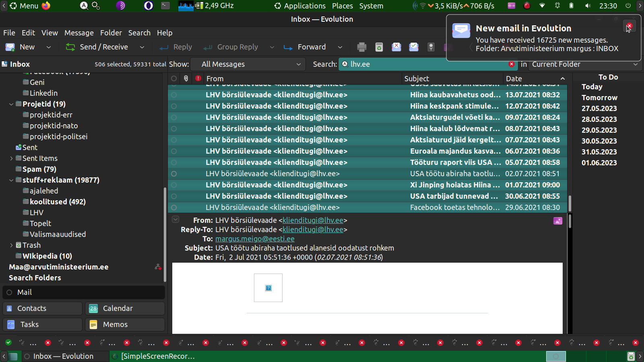
Task: Dismiss the New email notification
Action: pos(629,26)
